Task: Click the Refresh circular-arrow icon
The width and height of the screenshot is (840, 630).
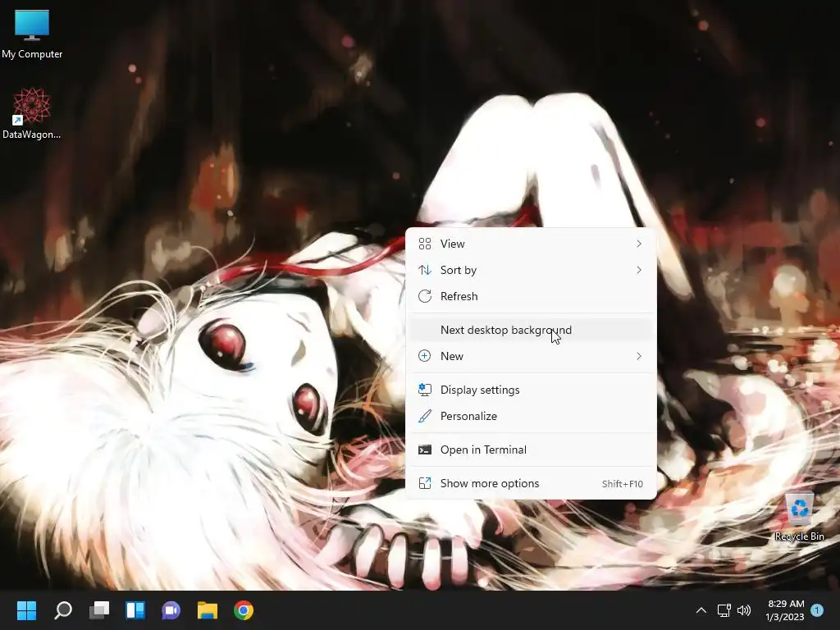Action: (x=425, y=296)
